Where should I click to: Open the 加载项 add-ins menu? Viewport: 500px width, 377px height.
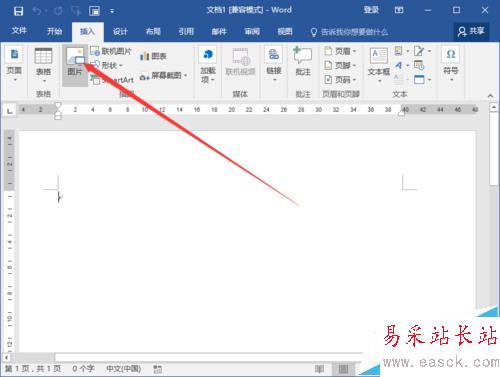click(208, 65)
